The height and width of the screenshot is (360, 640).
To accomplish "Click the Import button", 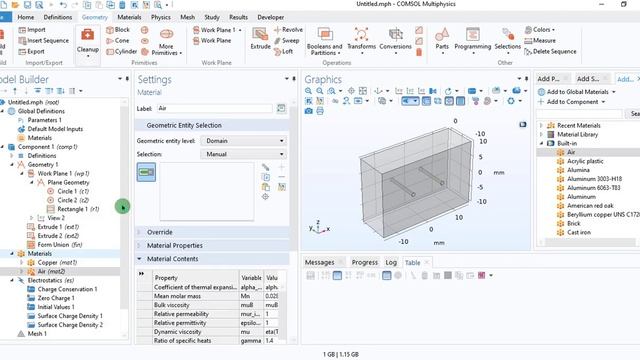I will coord(32,30).
